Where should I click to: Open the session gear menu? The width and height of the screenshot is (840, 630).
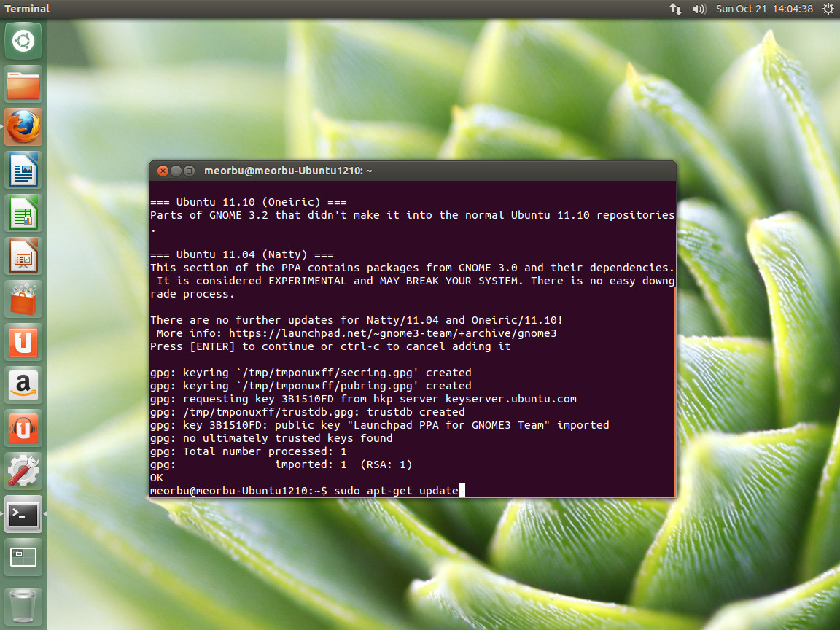(828, 9)
